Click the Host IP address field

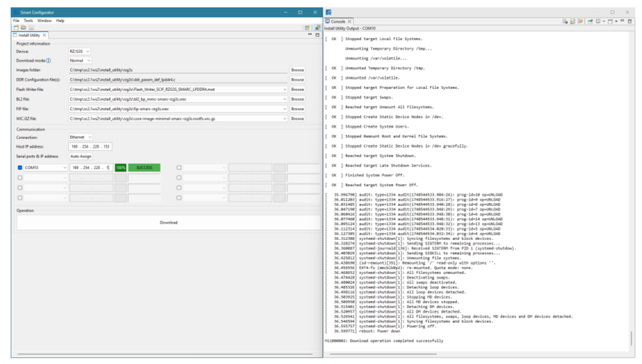pyautogui.click(x=90, y=147)
